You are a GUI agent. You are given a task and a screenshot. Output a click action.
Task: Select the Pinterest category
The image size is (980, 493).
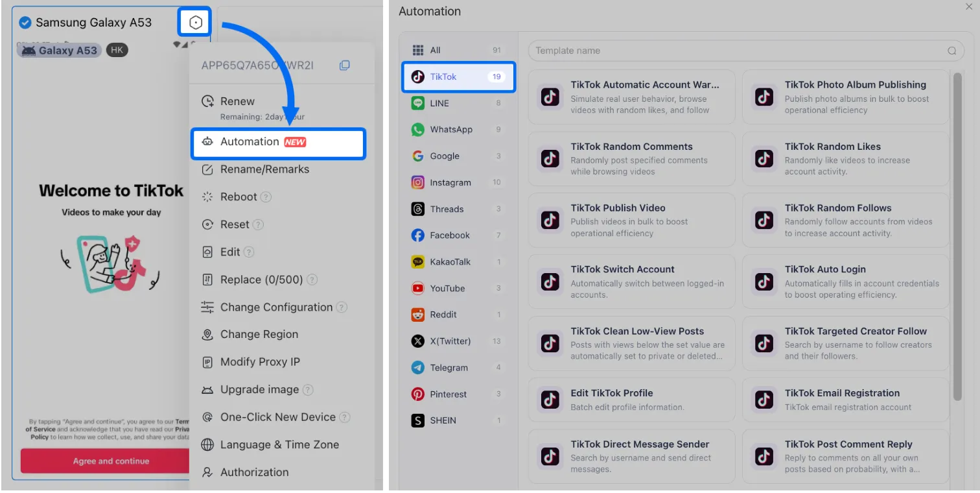click(x=458, y=394)
